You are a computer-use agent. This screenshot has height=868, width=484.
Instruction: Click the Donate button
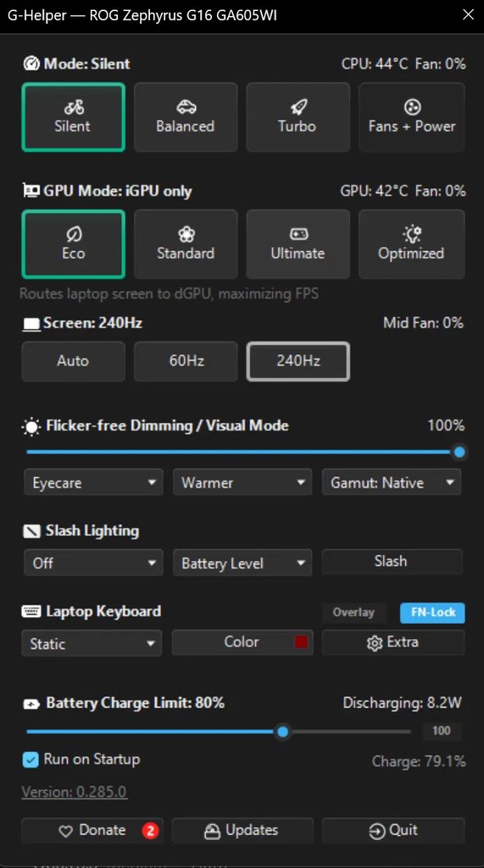tap(92, 831)
